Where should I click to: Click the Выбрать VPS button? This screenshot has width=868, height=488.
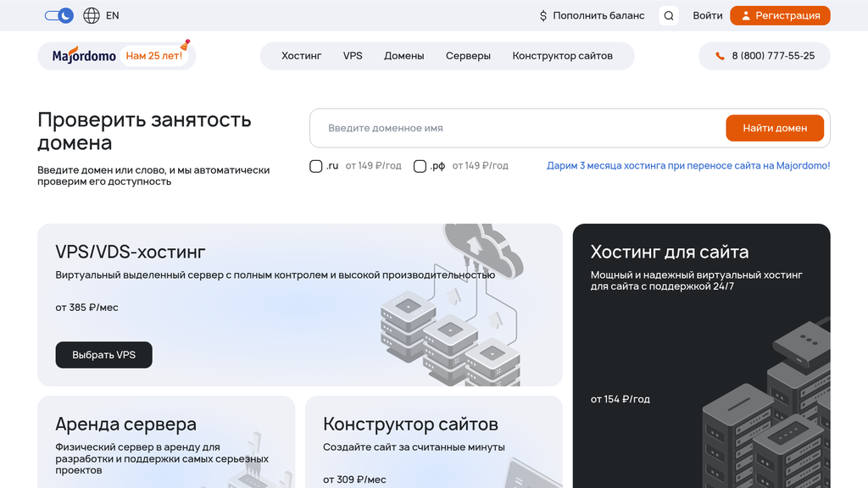(x=103, y=355)
